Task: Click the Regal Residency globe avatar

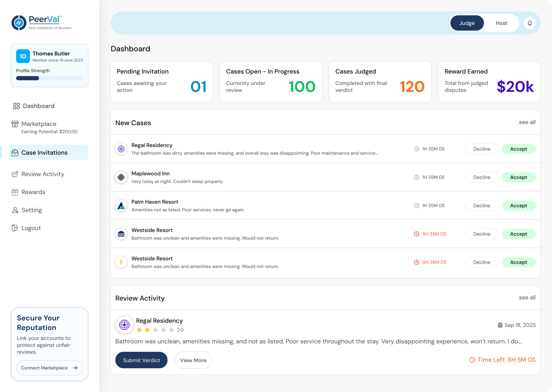Action: [121, 149]
